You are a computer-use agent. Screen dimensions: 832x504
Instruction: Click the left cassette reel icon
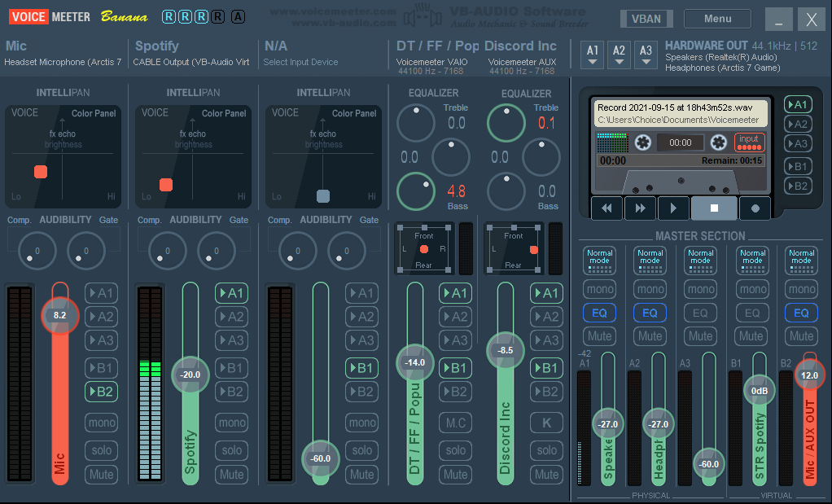[x=643, y=142]
